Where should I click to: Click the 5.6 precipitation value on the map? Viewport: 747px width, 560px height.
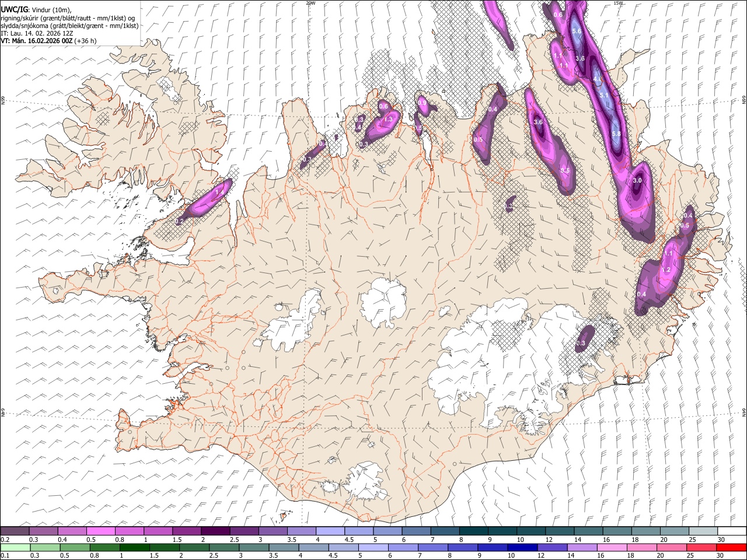(x=576, y=31)
